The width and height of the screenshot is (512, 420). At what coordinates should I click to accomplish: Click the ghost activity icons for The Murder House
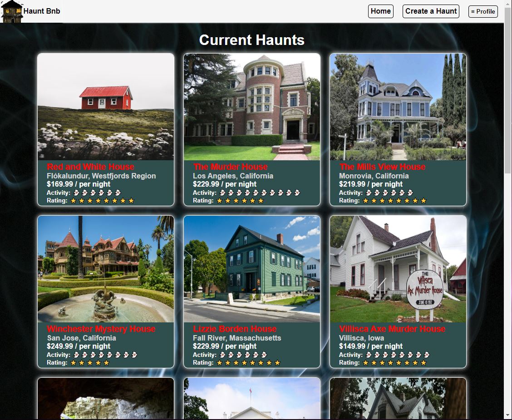click(x=260, y=193)
